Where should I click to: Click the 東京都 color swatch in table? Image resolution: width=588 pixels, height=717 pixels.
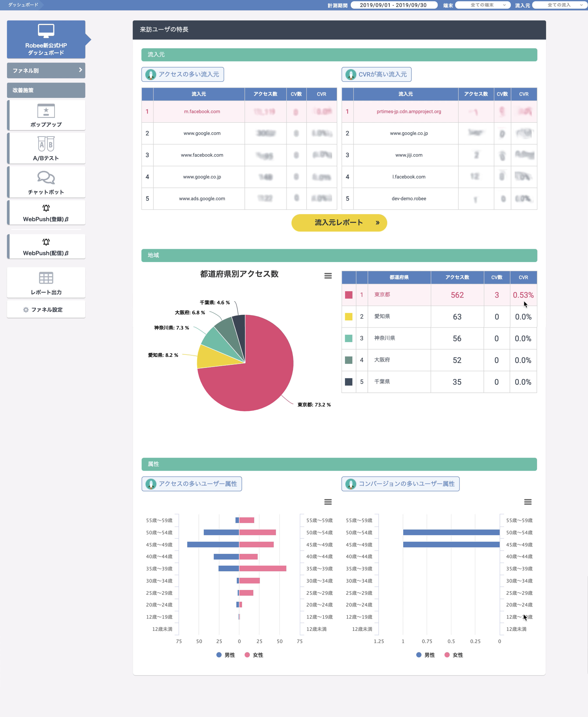[x=348, y=295]
